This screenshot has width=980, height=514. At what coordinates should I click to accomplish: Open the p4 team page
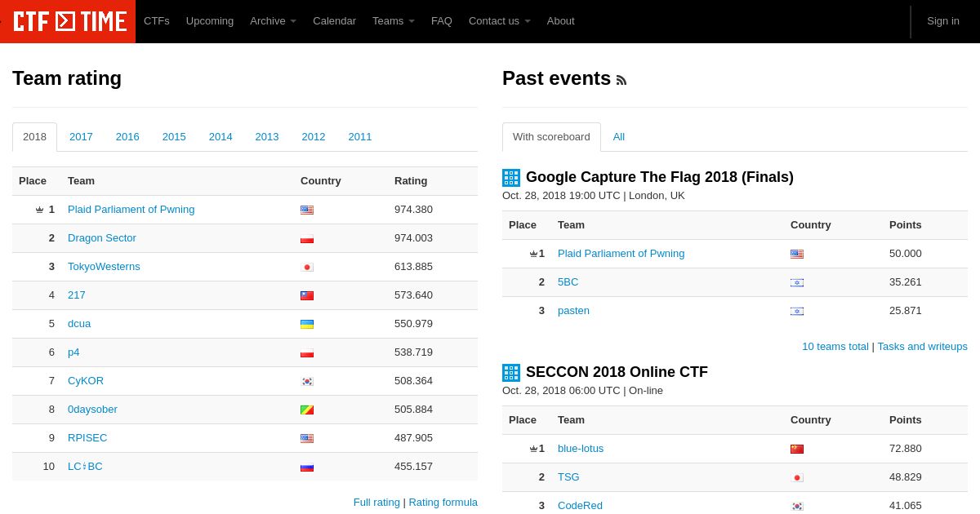click(x=73, y=352)
